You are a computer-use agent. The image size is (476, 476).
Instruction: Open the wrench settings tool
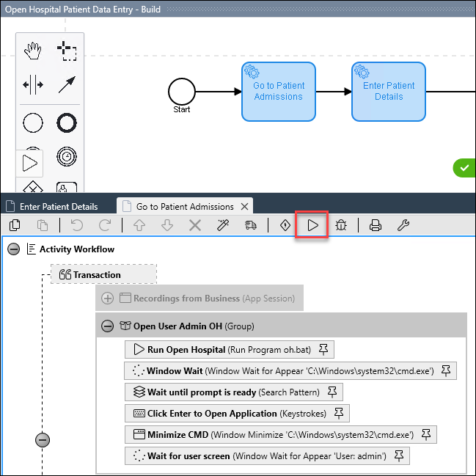pyautogui.click(x=403, y=225)
